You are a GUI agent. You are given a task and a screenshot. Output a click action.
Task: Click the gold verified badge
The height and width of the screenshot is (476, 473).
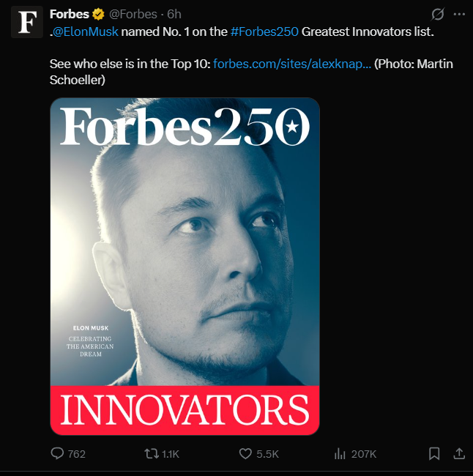click(97, 14)
